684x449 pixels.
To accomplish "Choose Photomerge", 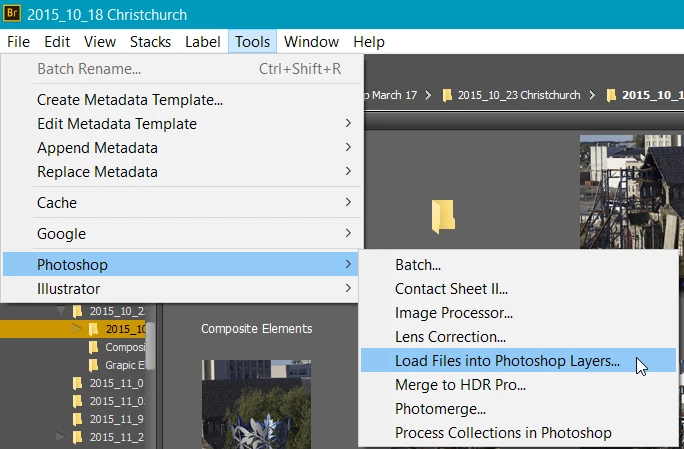I will click(x=518, y=409).
